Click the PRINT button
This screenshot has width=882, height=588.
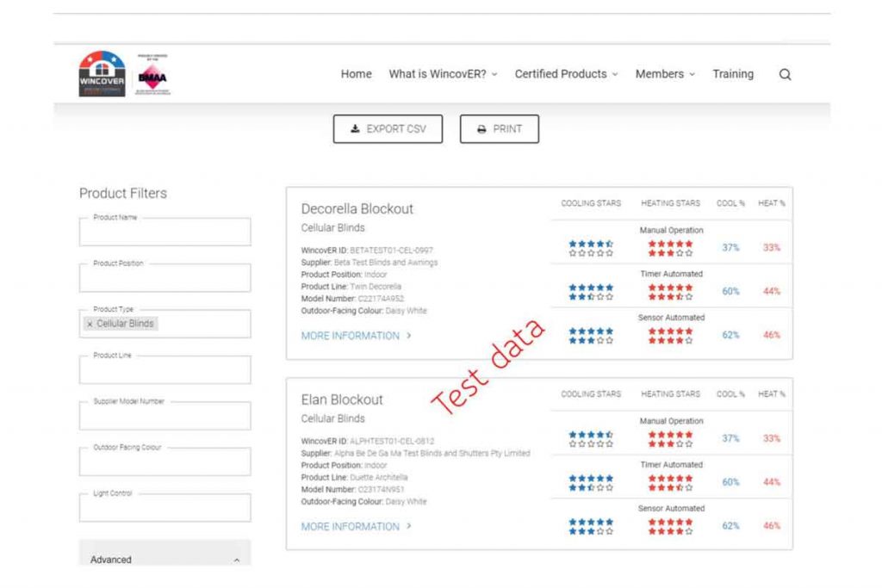(499, 129)
